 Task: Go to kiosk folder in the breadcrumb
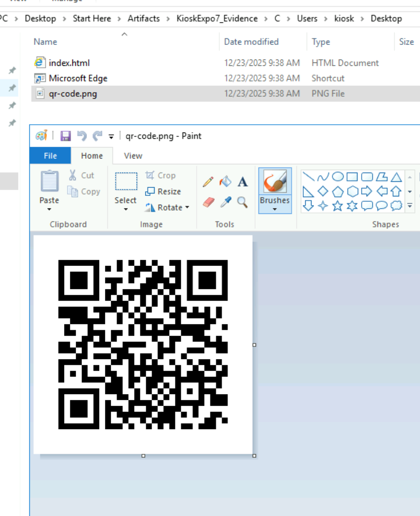[344, 19]
